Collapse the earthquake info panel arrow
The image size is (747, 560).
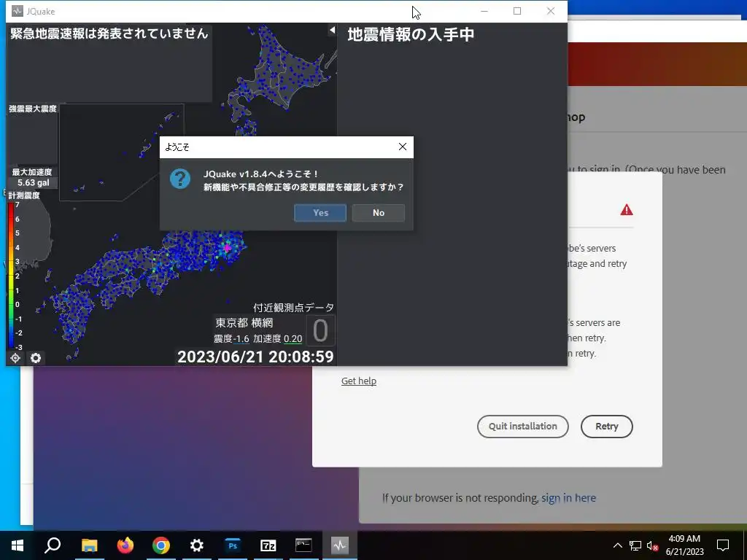click(332, 31)
